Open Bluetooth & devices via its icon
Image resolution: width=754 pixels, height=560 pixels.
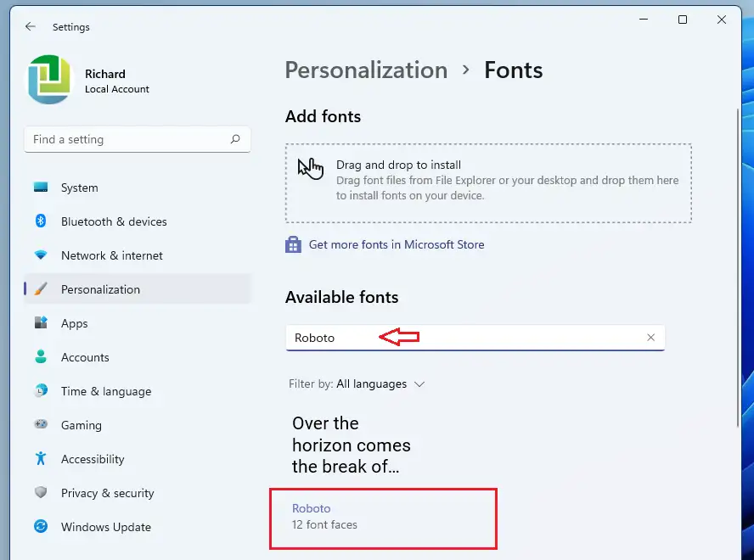(x=41, y=221)
